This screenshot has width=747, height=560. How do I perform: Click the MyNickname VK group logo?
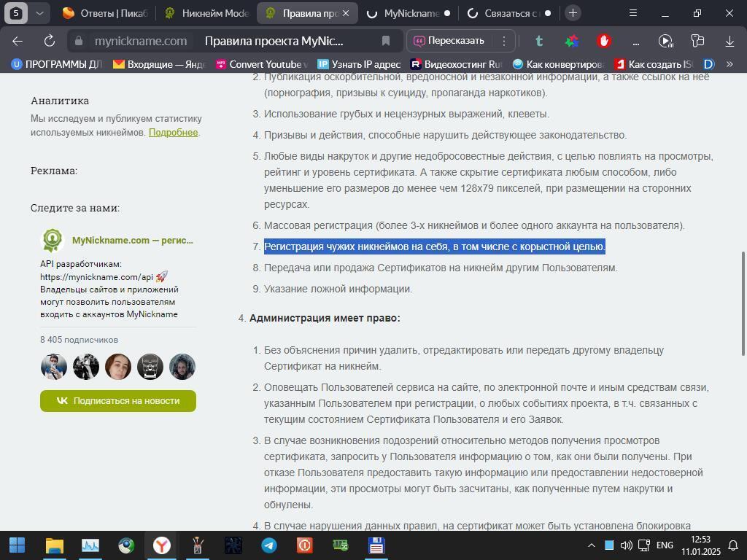(x=53, y=240)
